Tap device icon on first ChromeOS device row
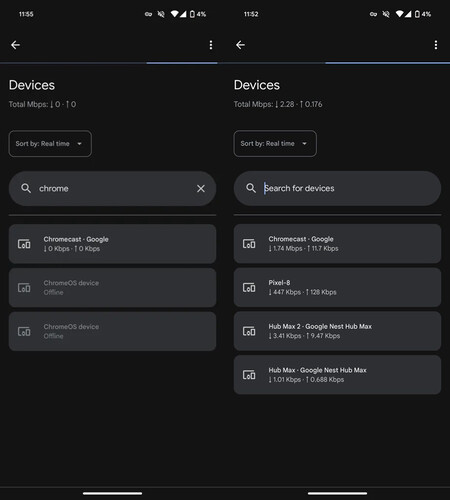 [24, 288]
